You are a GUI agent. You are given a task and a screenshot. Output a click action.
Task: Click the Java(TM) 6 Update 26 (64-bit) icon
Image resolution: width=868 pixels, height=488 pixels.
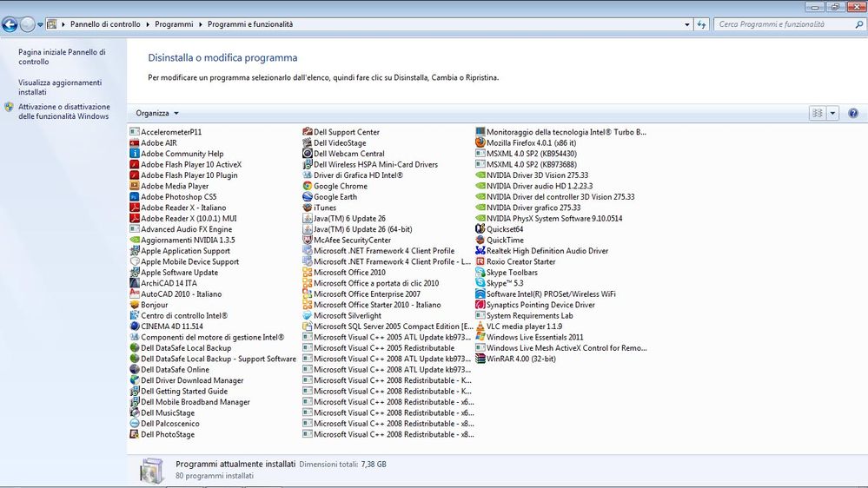pyautogui.click(x=308, y=229)
